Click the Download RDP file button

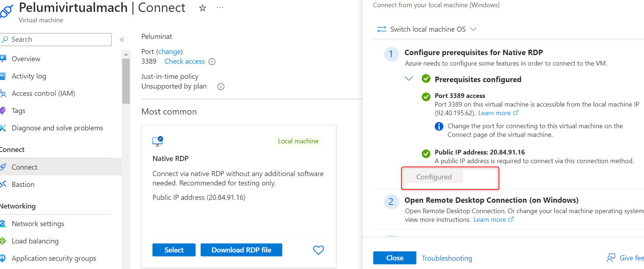tap(241, 250)
